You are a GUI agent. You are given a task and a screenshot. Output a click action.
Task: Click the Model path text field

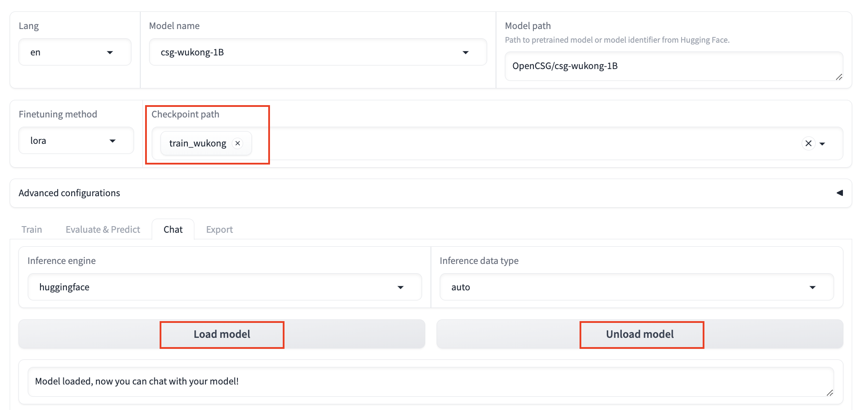tap(668, 66)
